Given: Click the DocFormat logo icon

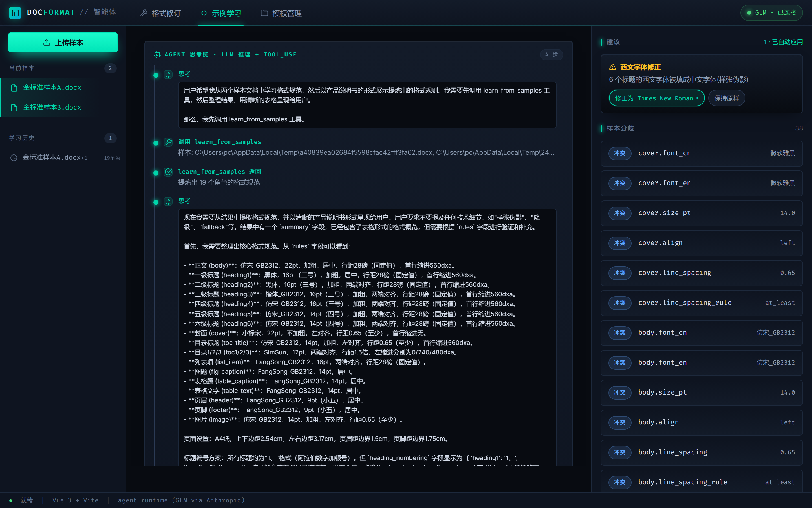Looking at the screenshot, I should click(15, 13).
